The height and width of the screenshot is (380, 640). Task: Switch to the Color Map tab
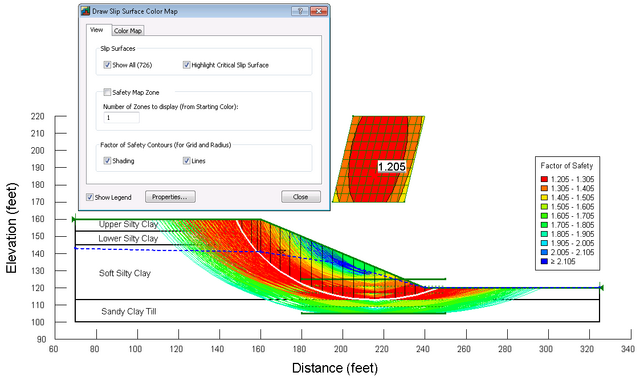pos(128,31)
